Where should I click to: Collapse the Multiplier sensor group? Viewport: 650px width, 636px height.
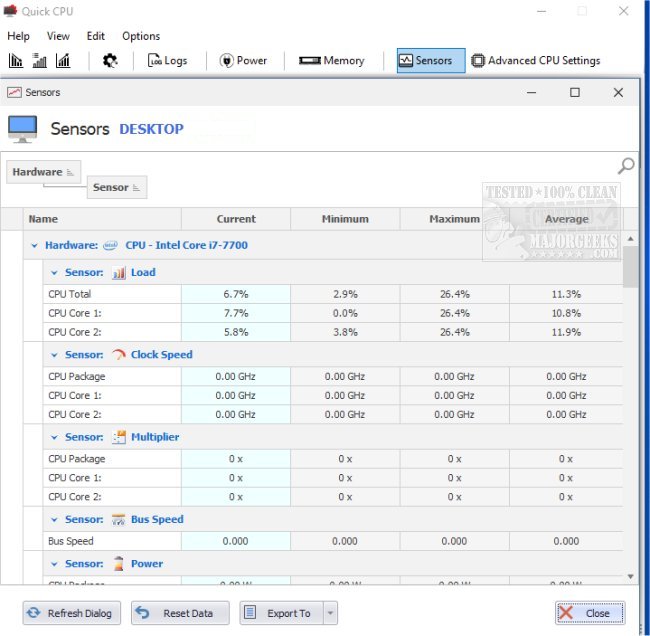pos(54,437)
